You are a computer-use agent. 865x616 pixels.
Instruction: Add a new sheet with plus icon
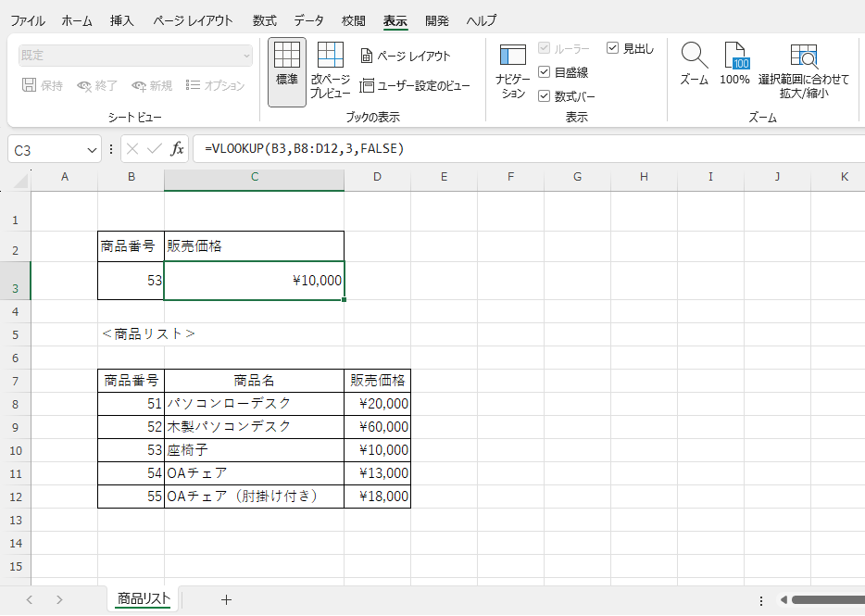226,600
